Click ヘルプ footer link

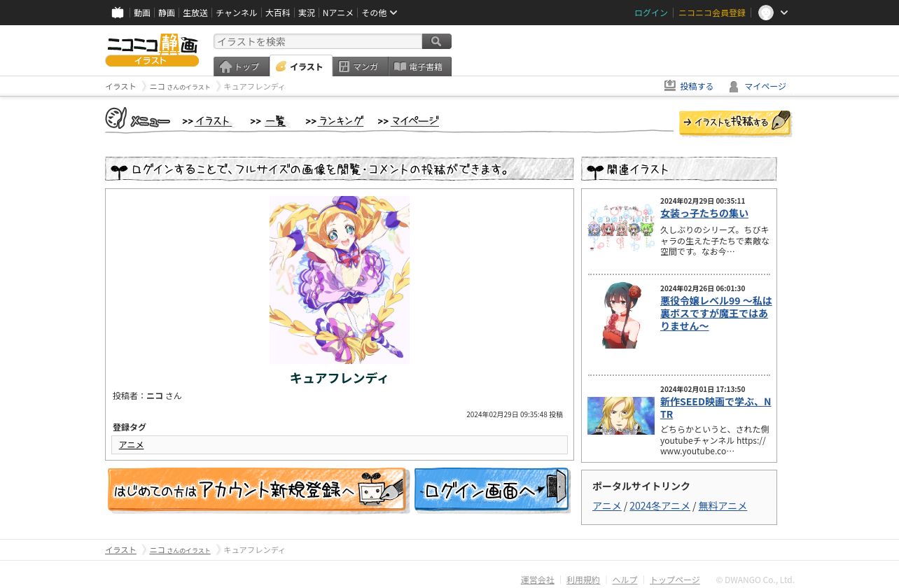625,580
